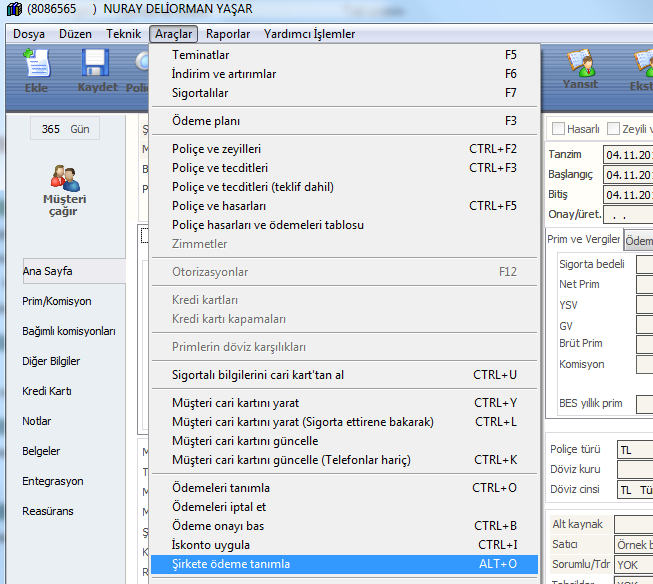Open Prim/Komisyon in the left sidebar
The image size is (653, 584).
[56, 301]
